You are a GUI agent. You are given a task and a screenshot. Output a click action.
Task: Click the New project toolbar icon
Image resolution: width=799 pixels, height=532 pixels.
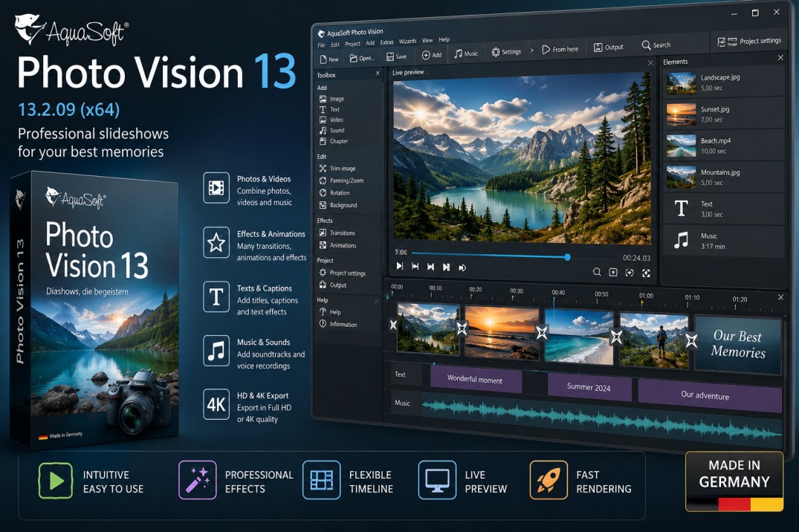coord(329,59)
